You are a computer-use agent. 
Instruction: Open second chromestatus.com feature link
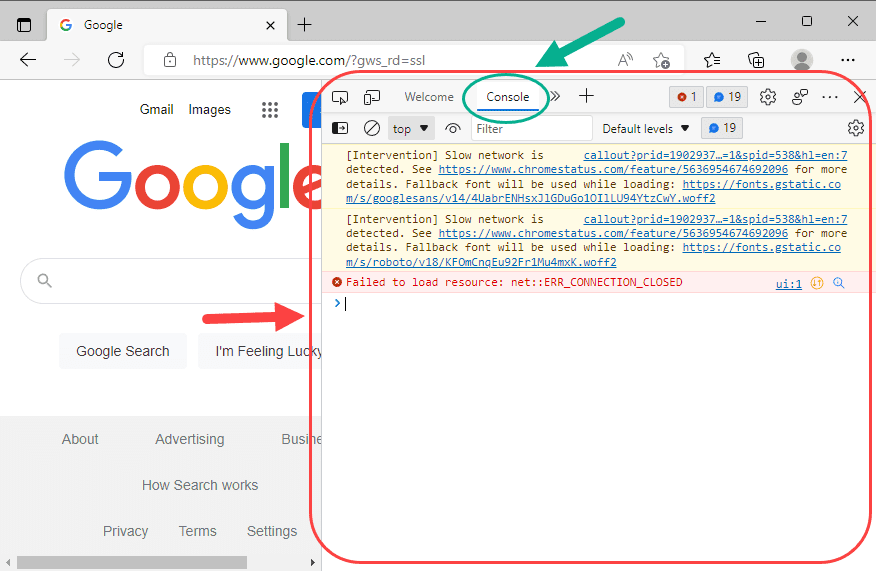tap(613, 233)
